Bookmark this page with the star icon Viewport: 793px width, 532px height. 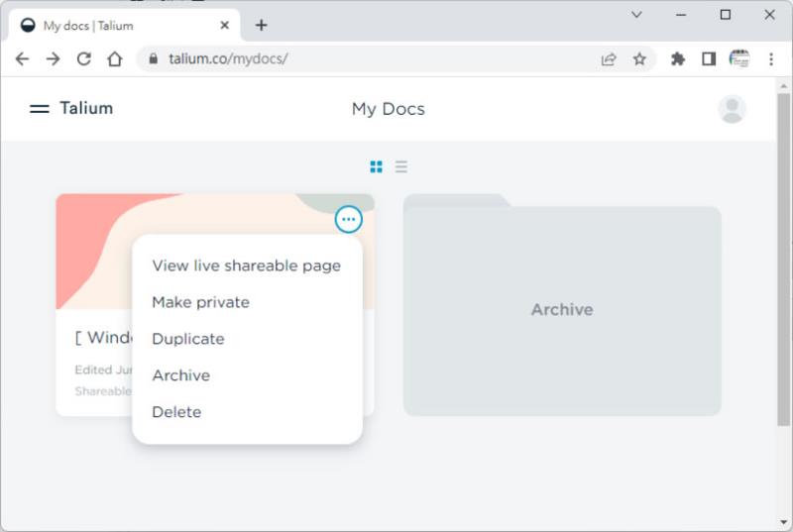click(639, 59)
